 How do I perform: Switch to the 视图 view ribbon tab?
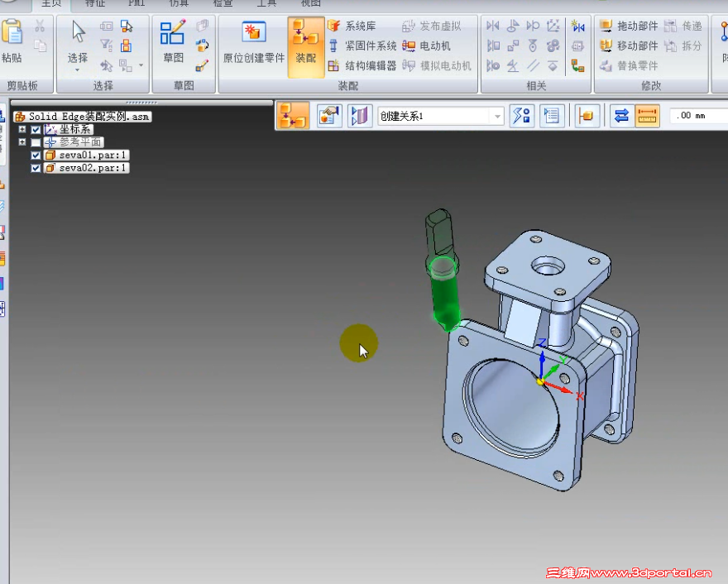pos(310,3)
